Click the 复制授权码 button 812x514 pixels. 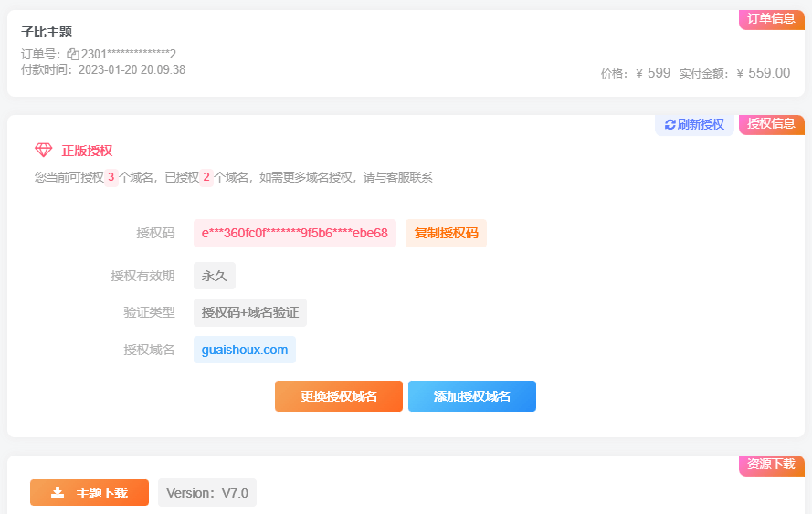(x=446, y=233)
